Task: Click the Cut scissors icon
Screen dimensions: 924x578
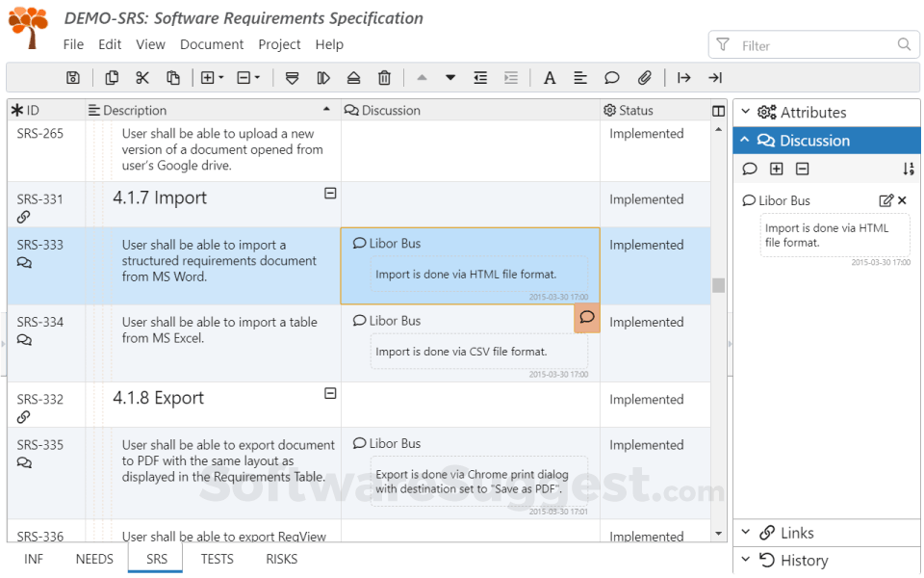Action: pyautogui.click(x=142, y=78)
